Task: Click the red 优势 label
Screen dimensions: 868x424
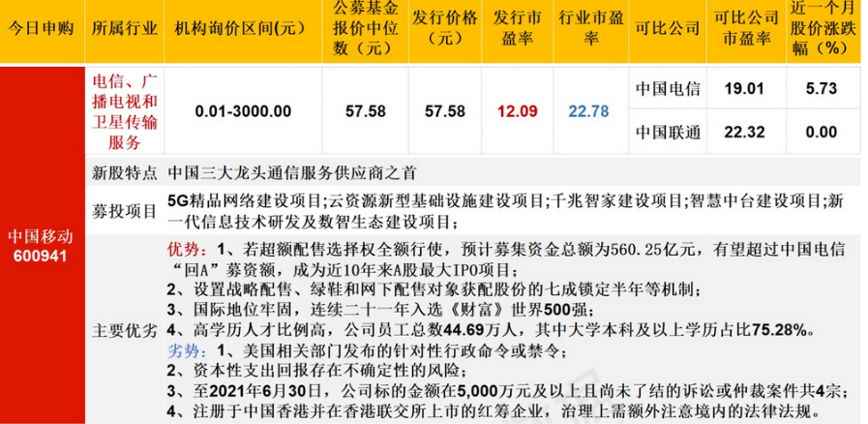Action: pyautogui.click(x=182, y=250)
